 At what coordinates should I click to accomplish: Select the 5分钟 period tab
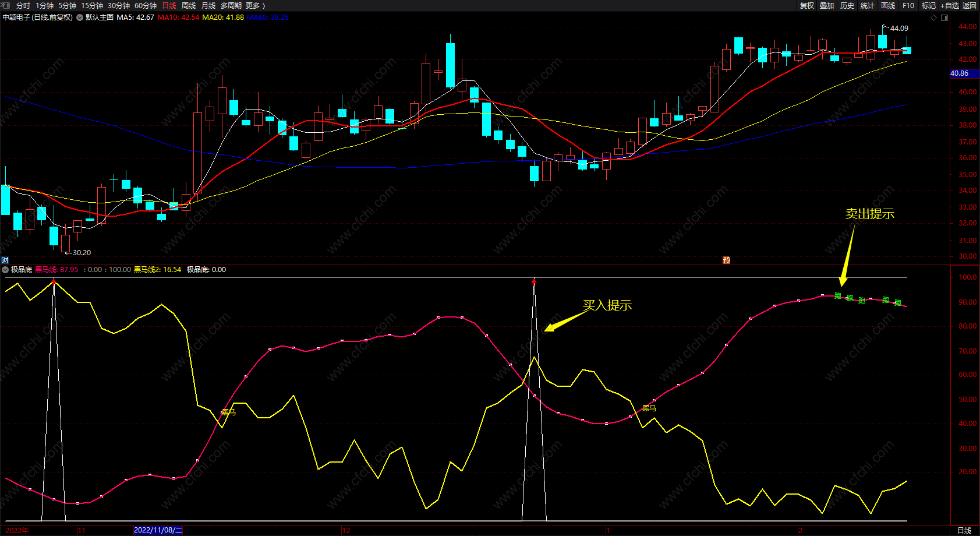[67, 5]
